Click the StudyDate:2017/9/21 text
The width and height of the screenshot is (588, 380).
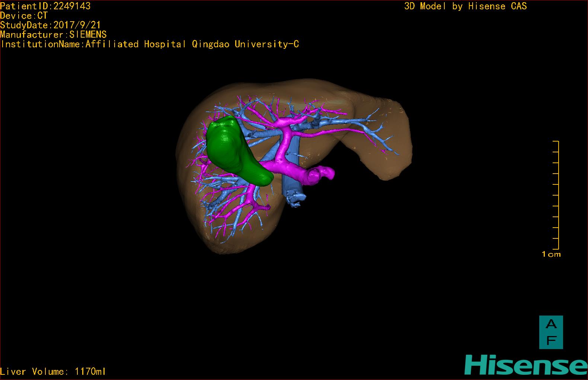51,25
